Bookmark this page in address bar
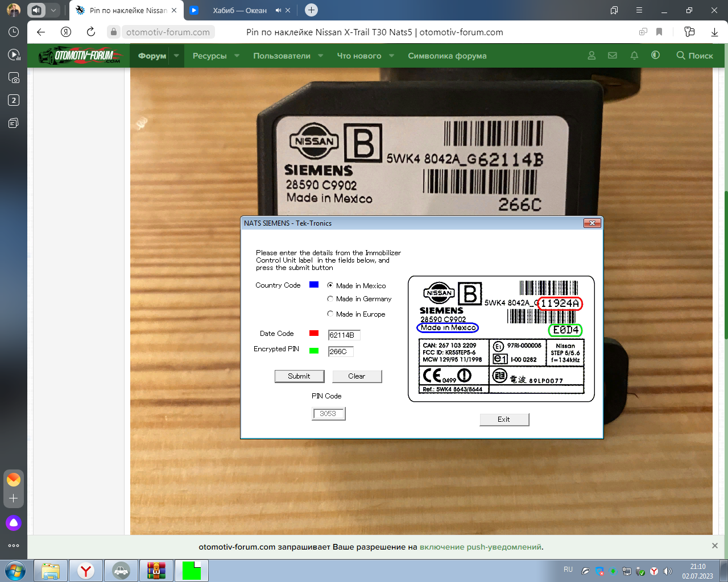Image resolution: width=728 pixels, height=582 pixels. click(x=659, y=32)
